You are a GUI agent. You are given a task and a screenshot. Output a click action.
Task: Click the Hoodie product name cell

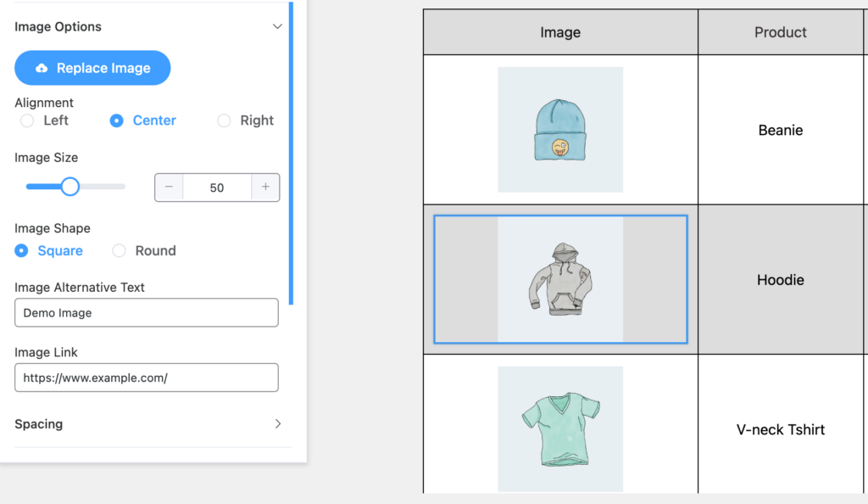781,280
